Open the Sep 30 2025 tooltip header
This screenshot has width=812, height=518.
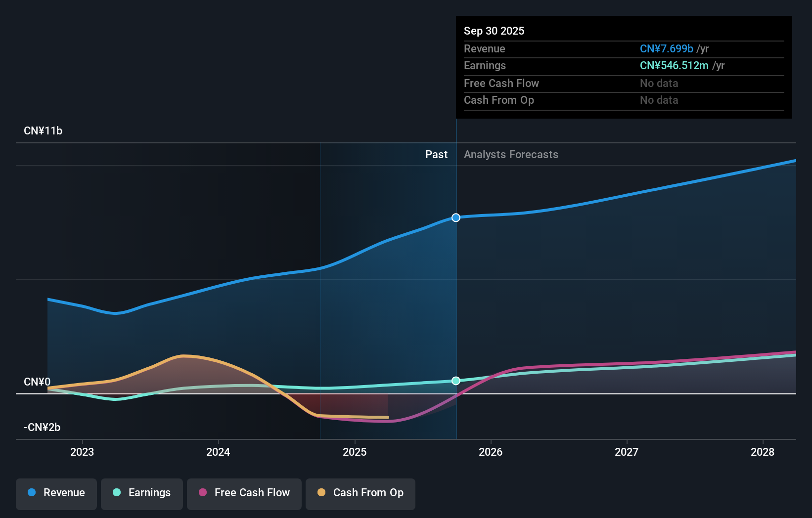494,31
